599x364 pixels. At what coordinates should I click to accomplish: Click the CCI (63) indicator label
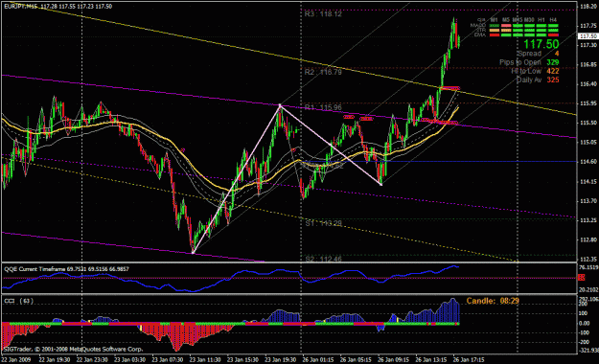click(19, 301)
